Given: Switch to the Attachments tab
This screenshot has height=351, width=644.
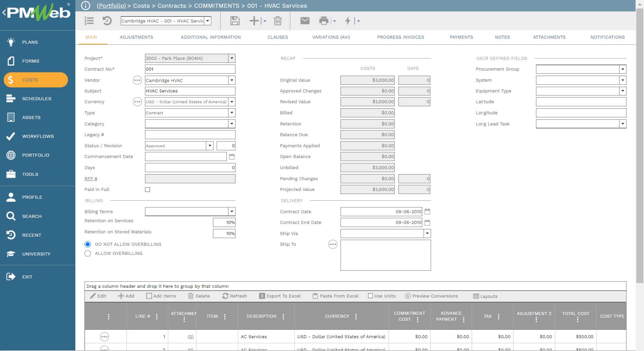Looking at the screenshot, I should tap(549, 37).
